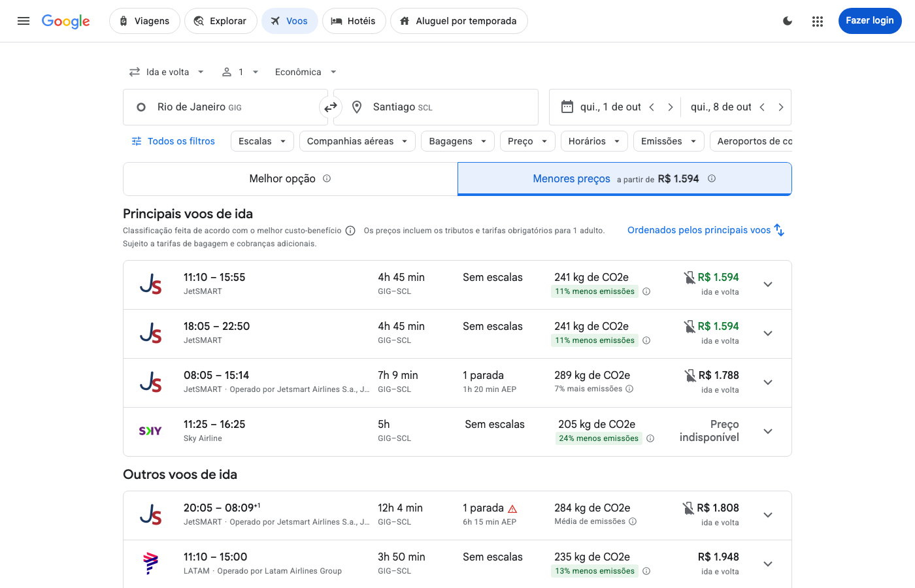Open the qui., 1 de out departure date
This screenshot has height=588, width=915.
tap(610, 107)
